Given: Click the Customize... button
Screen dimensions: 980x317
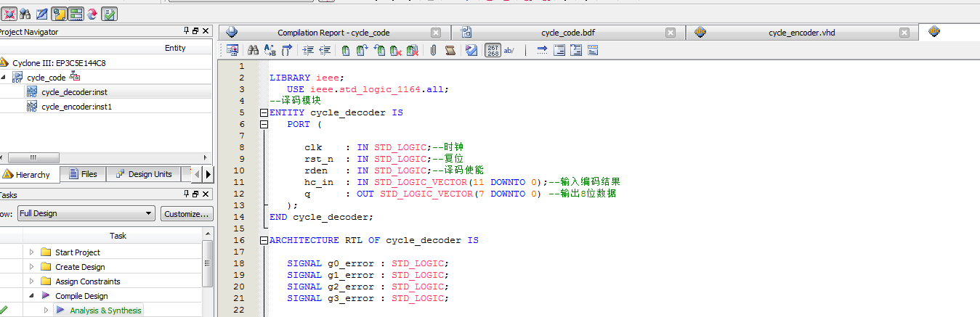Looking at the screenshot, I should (187, 213).
